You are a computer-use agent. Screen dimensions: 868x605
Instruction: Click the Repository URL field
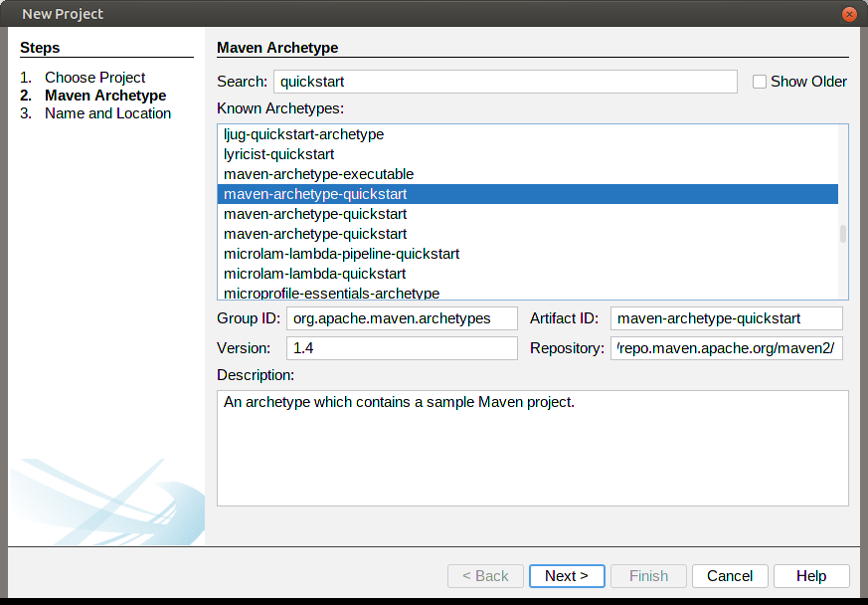pyautogui.click(x=726, y=348)
